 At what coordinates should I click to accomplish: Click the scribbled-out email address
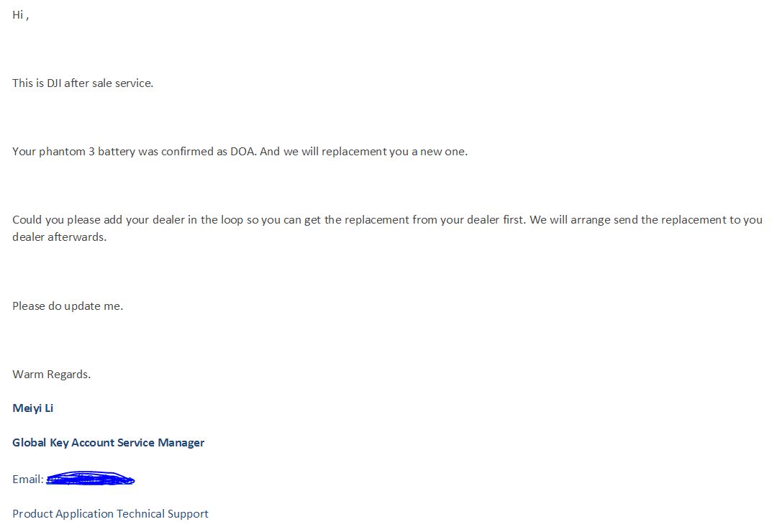(x=90, y=479)
